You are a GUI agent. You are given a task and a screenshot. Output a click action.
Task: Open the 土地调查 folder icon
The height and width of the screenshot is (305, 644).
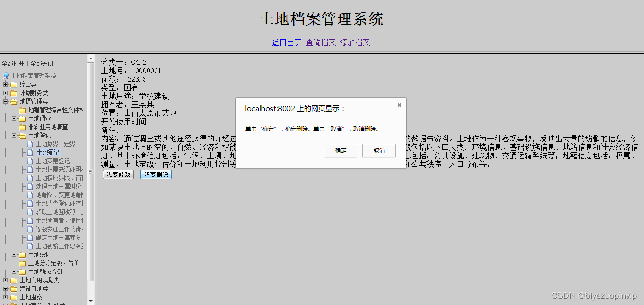(x=23, y=118)
